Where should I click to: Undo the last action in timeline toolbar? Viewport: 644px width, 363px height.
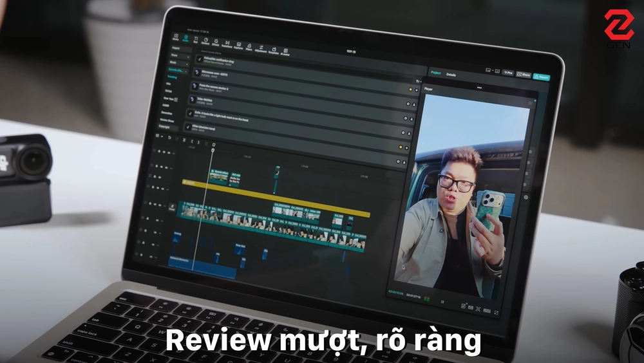(x=169, y=138)
